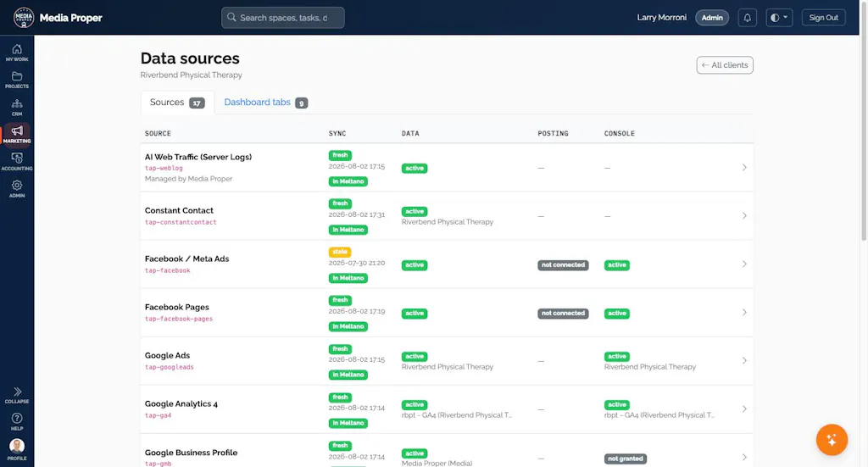Click the Larry Morroni user name
This screenshot has width=868, height=467.
[x=661, y=18]
